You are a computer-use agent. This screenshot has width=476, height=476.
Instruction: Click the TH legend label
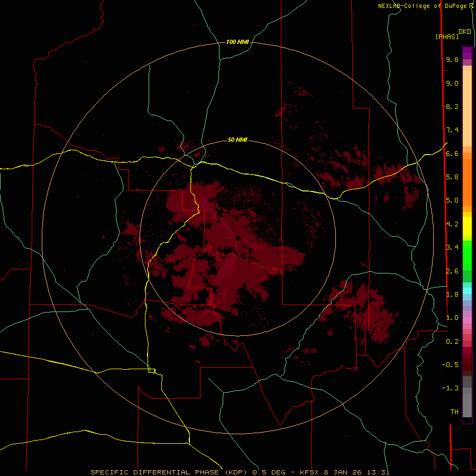tap(454, 411)
